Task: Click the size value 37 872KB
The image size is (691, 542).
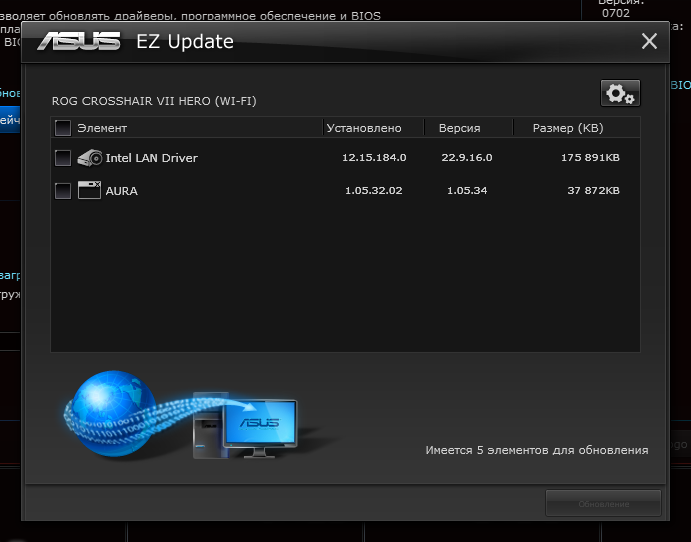Action: [593, 190]
